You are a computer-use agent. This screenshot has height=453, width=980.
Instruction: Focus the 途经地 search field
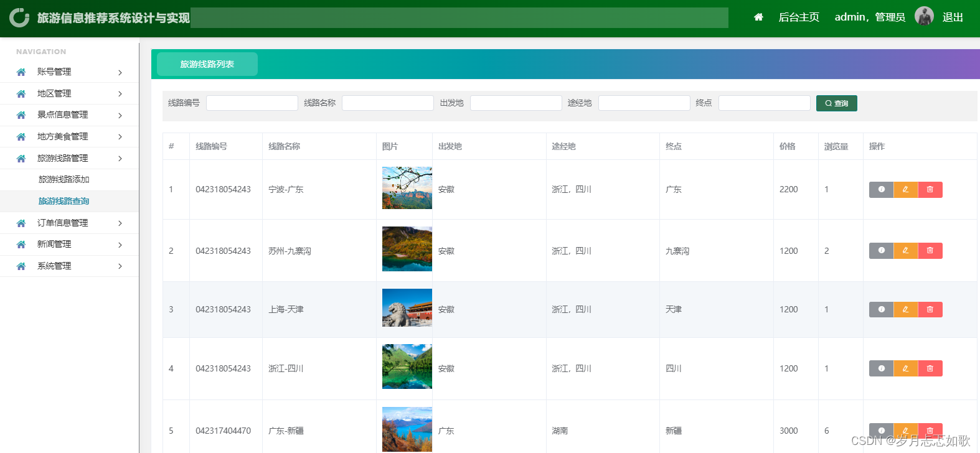click(x=644, y=103)
